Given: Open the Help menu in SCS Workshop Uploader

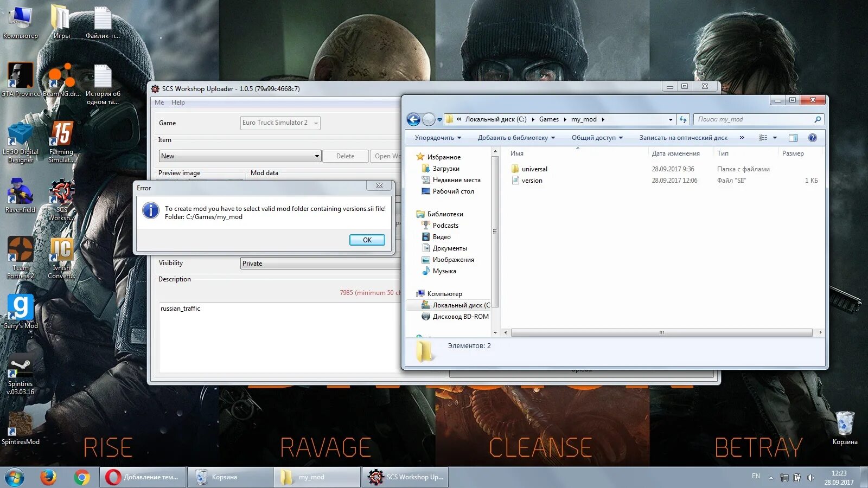Looking at the screenshot, I should point(178,102).
